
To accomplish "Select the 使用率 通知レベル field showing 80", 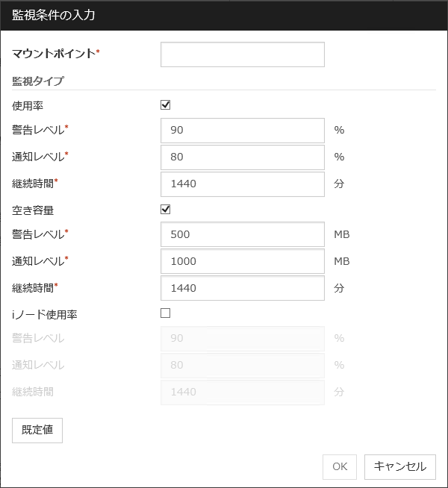I will coord(242,157).
